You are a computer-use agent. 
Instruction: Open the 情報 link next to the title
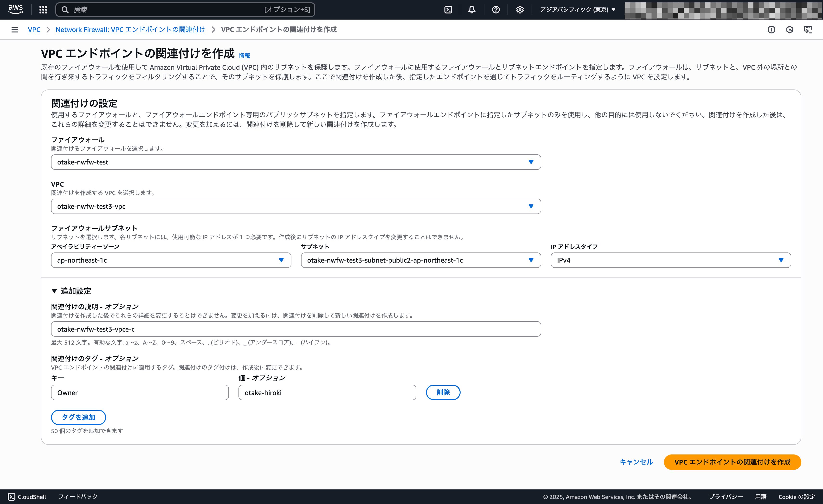pyautogui.click(x=244, y=55)
